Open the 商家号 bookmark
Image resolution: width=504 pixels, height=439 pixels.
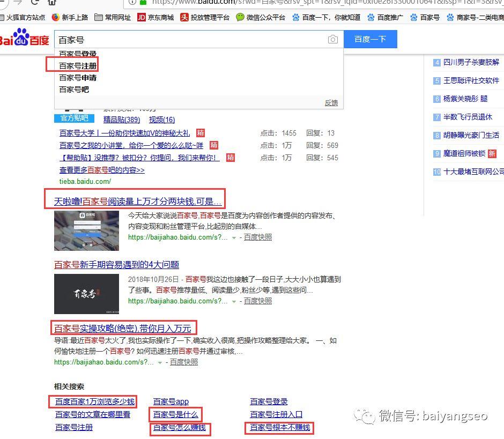pos(475,17)
